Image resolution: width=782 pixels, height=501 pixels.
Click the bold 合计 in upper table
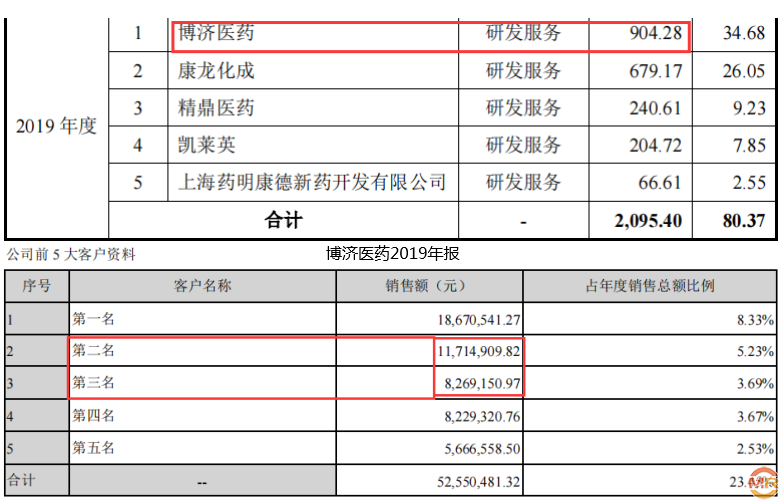(x=283, y=220)
